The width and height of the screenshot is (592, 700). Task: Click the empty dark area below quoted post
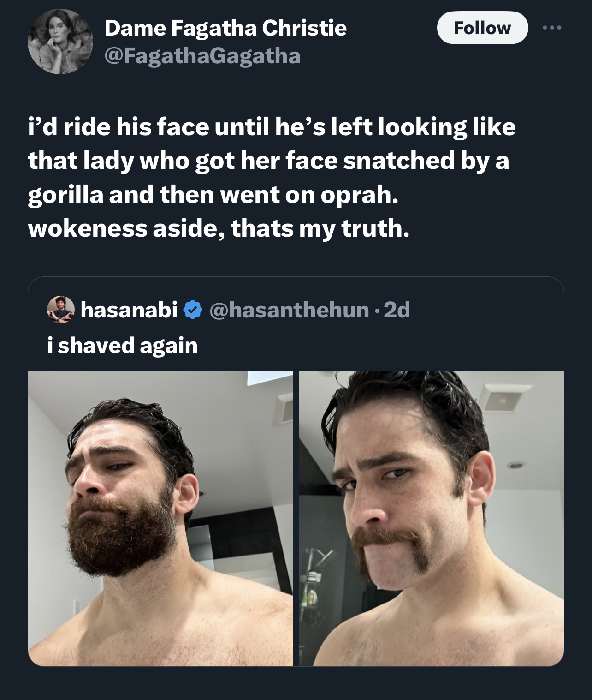click(x=296, y=684)
